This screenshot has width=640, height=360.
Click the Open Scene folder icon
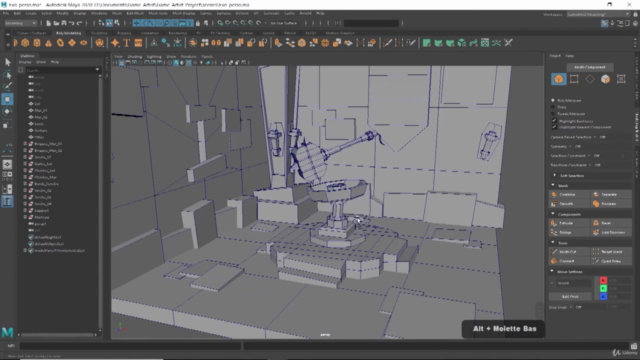56,23
